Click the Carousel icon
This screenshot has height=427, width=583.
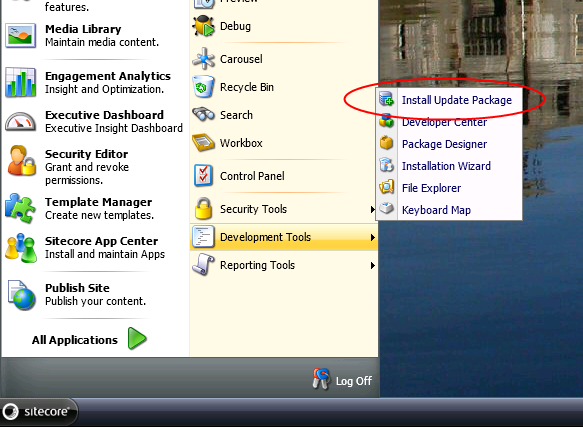(203, 59)
